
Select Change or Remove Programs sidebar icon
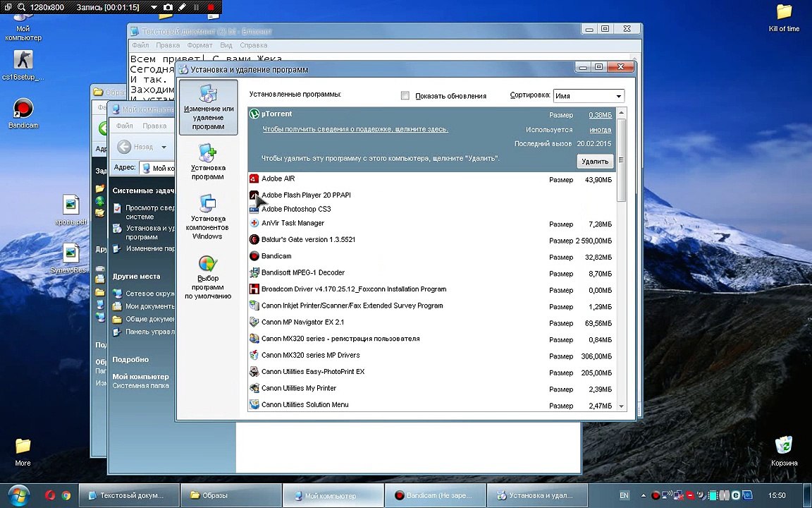[x=208, y=107]
